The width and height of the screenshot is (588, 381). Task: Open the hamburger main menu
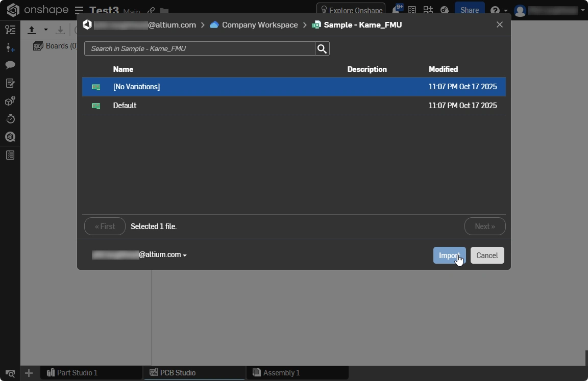point(79,10)
